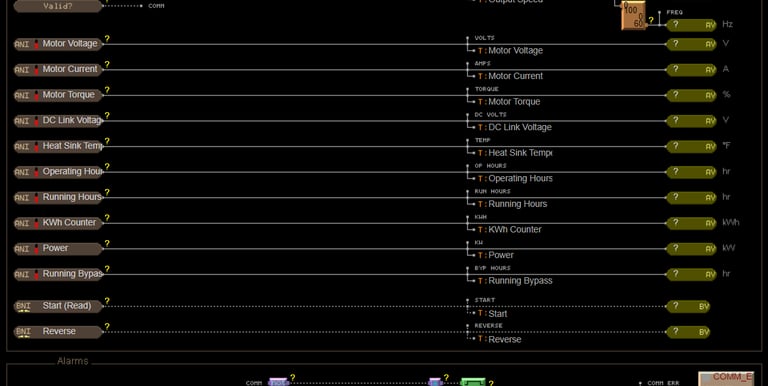Click the Running Hours AV output block
Screen dimensions: 768x386
pos(691,197)
